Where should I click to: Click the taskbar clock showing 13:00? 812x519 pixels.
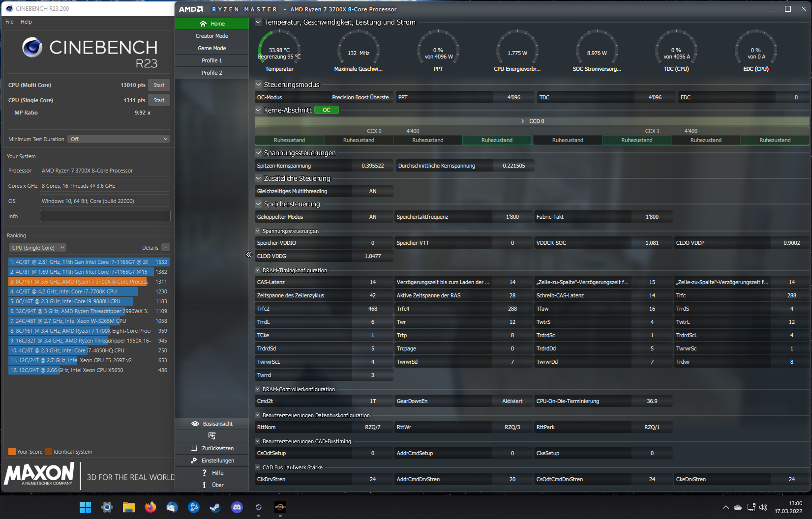(x=788, y=507)
